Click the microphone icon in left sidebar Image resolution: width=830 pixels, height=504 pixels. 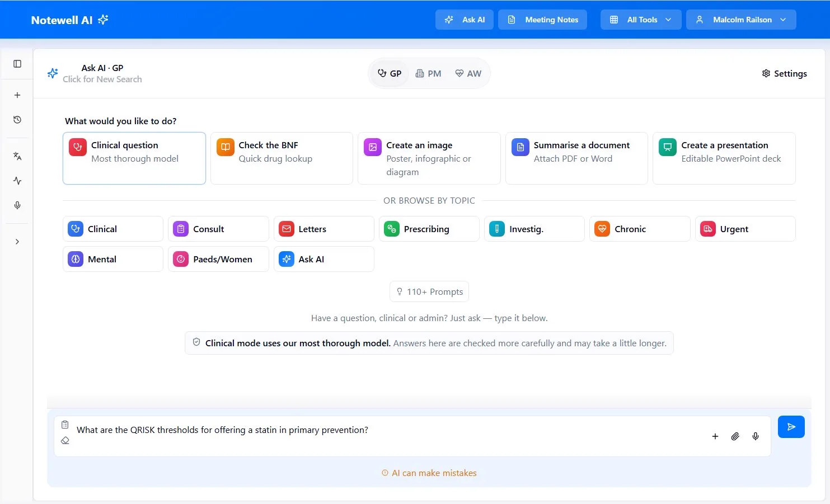pos(17,205)
